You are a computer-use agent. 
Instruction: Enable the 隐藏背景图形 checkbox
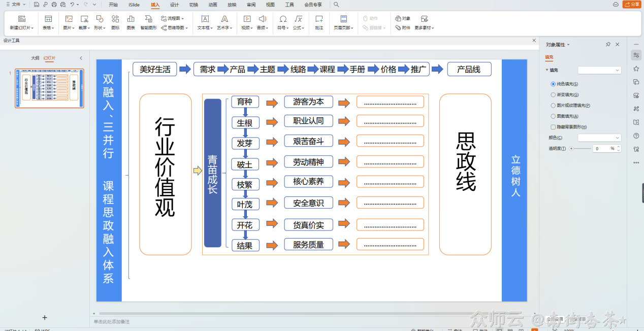554,126
